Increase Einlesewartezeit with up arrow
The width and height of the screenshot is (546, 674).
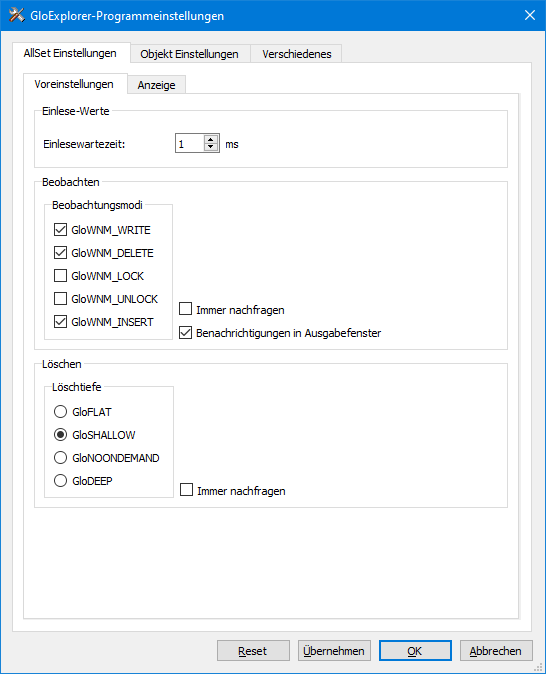coord(211,139)
